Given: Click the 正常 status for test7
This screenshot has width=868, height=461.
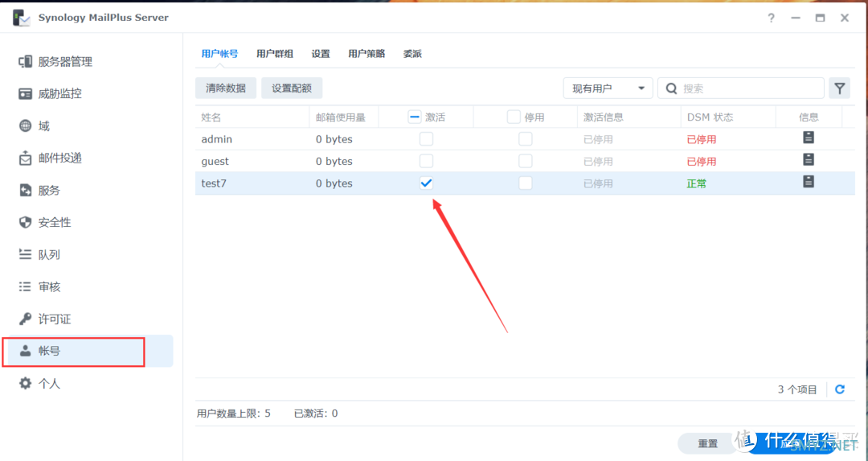Looking at the screenshot, I should pos(696,183).
